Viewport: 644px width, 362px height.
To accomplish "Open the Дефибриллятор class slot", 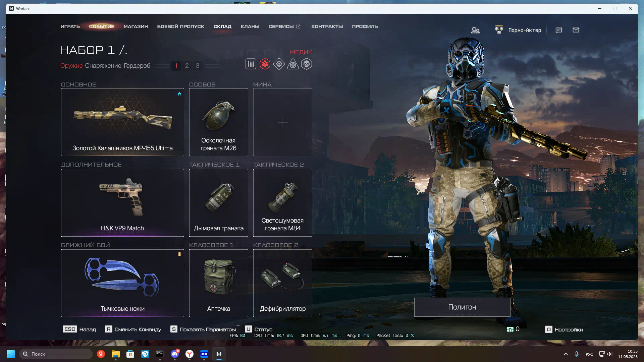I will [x=283, y=283].
